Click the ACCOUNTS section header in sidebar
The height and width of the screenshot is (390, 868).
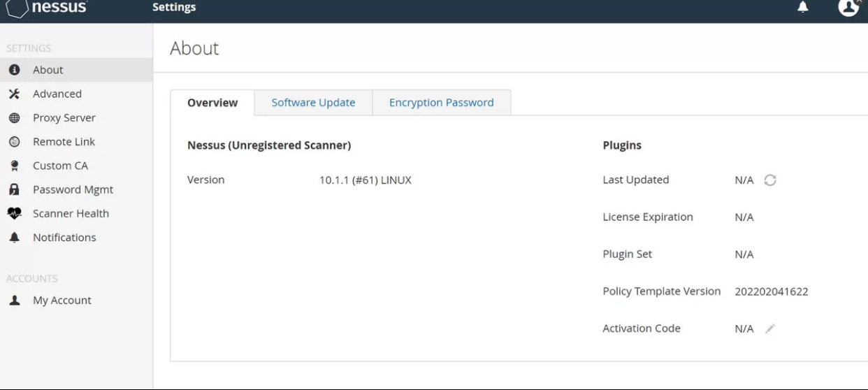[32, 279]
